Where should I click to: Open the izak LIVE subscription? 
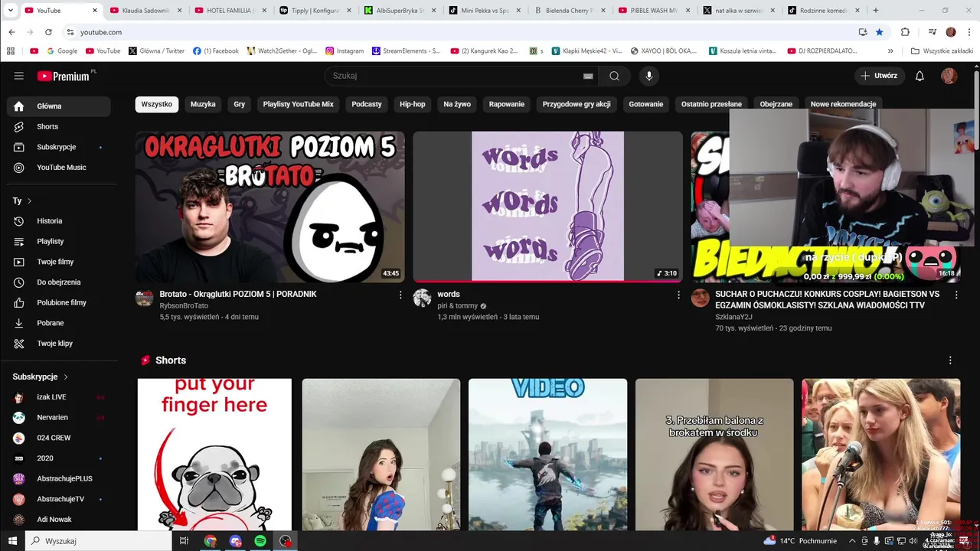click(x=58, y=397)
